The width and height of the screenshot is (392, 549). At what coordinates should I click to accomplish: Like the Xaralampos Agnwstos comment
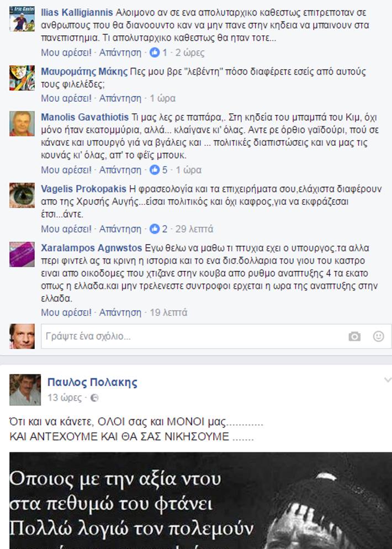[x=66, y=312]
